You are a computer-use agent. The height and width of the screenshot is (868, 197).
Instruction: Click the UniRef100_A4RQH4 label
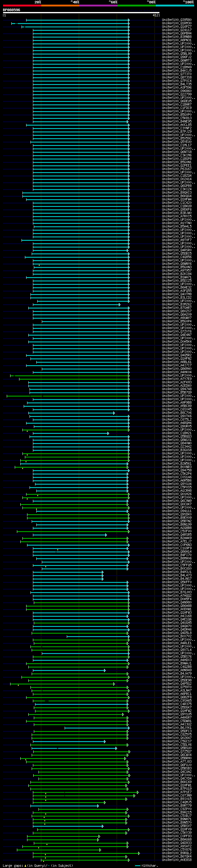pos(177,422)
